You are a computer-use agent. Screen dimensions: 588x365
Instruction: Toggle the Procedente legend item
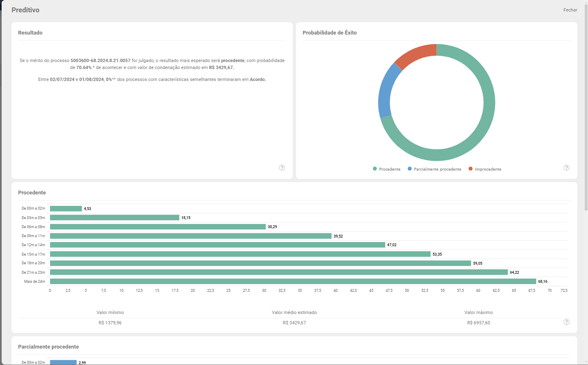click(x=387, y=169)
